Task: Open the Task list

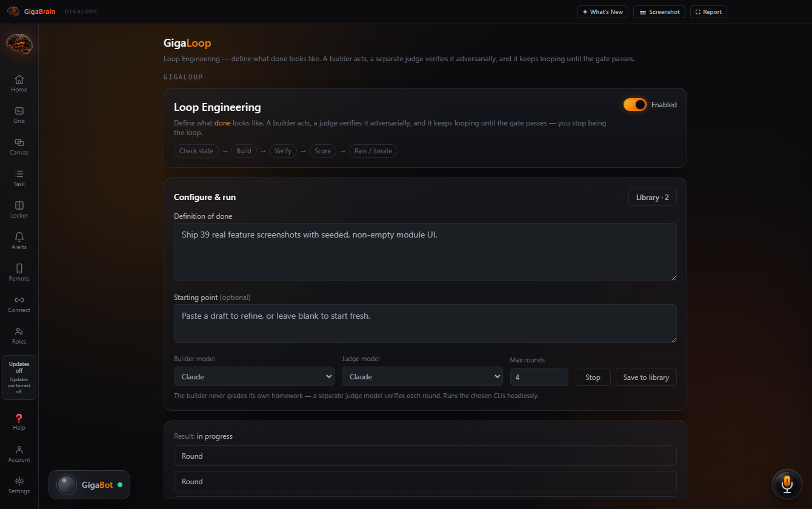Action: click(19, 178)
